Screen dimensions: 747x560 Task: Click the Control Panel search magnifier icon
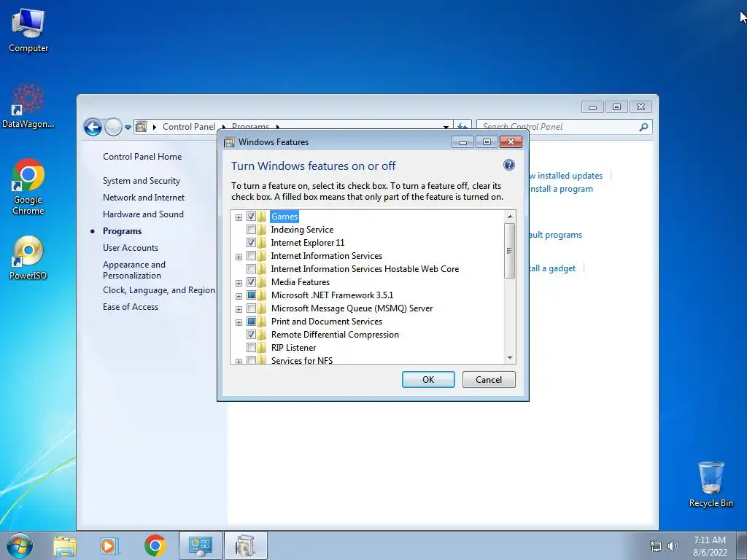[643, 127]
